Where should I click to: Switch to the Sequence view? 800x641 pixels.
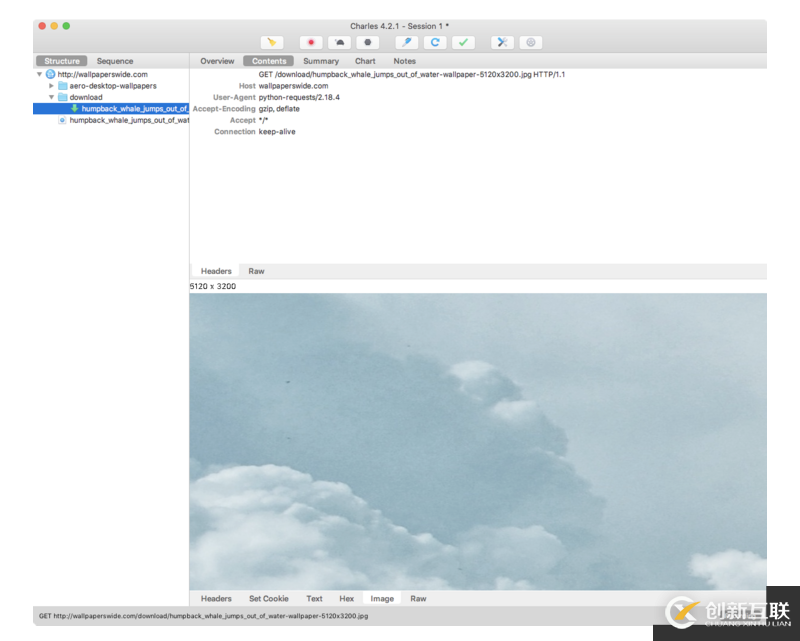[x=115, y=61]
